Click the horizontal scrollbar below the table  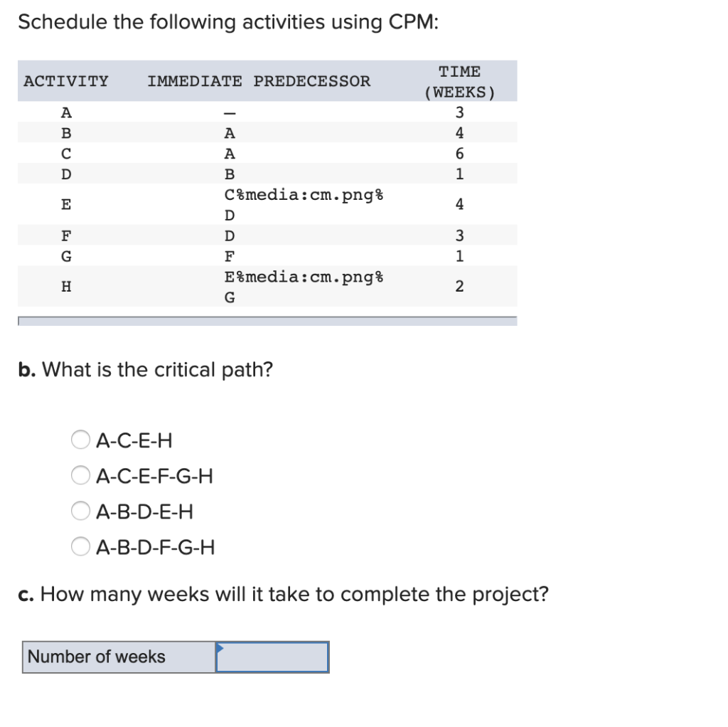click(267, 322)
